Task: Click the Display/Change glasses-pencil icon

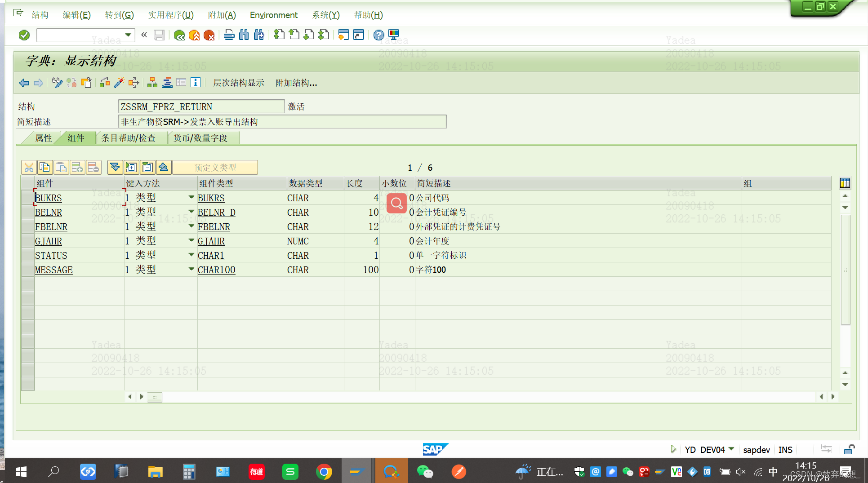Action: (57, 83)
